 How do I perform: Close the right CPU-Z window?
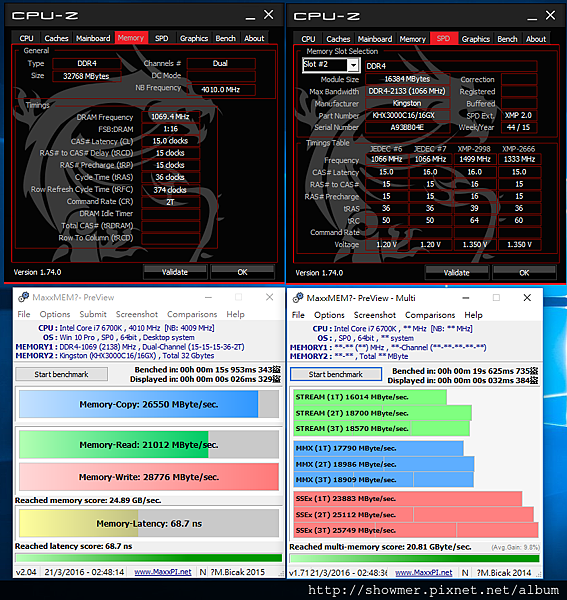click(x=550, y=15)
